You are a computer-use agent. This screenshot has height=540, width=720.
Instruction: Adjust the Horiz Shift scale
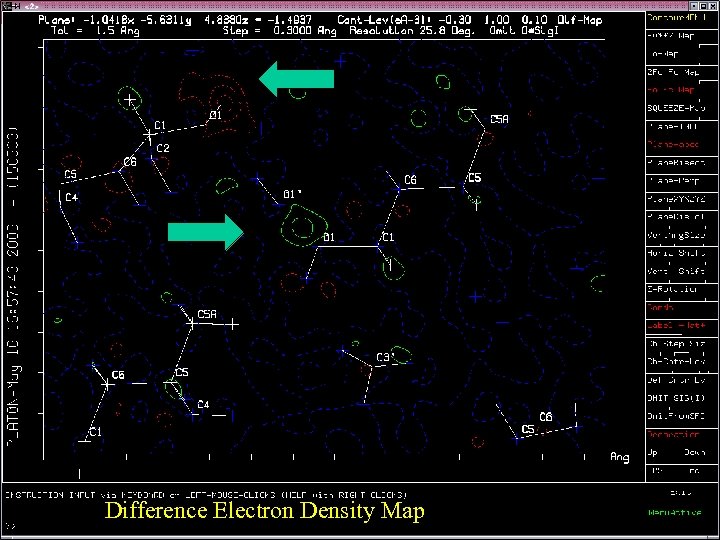(676, 253)
